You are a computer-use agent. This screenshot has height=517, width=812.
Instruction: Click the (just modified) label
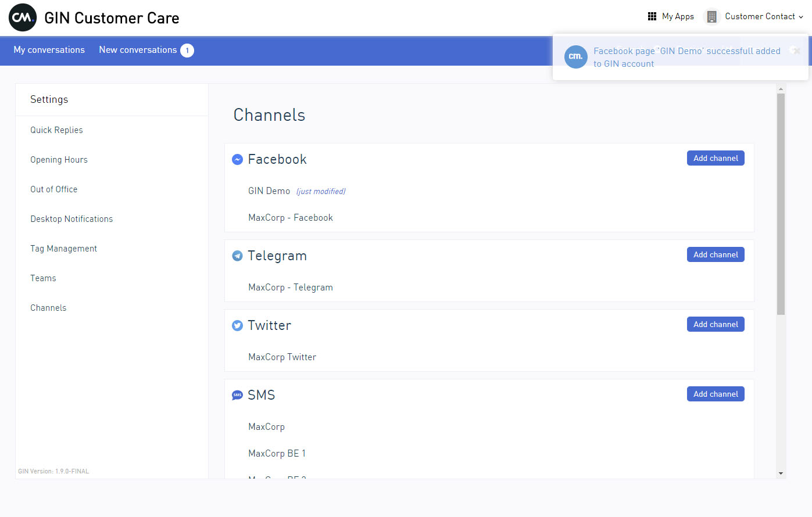(321, 191)
